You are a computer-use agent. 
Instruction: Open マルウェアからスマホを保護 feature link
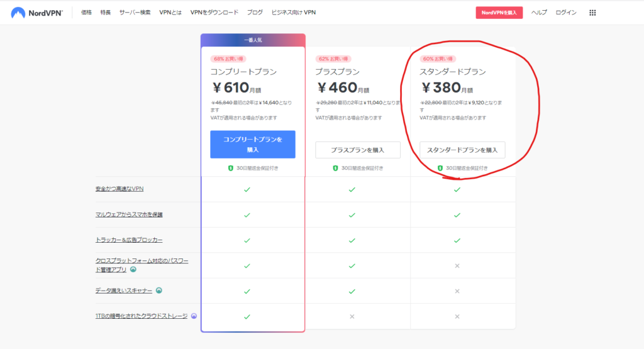129,214
